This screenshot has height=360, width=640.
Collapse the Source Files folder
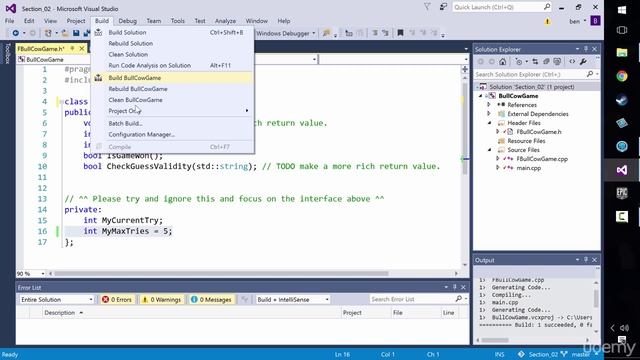[x=489, y=150]
